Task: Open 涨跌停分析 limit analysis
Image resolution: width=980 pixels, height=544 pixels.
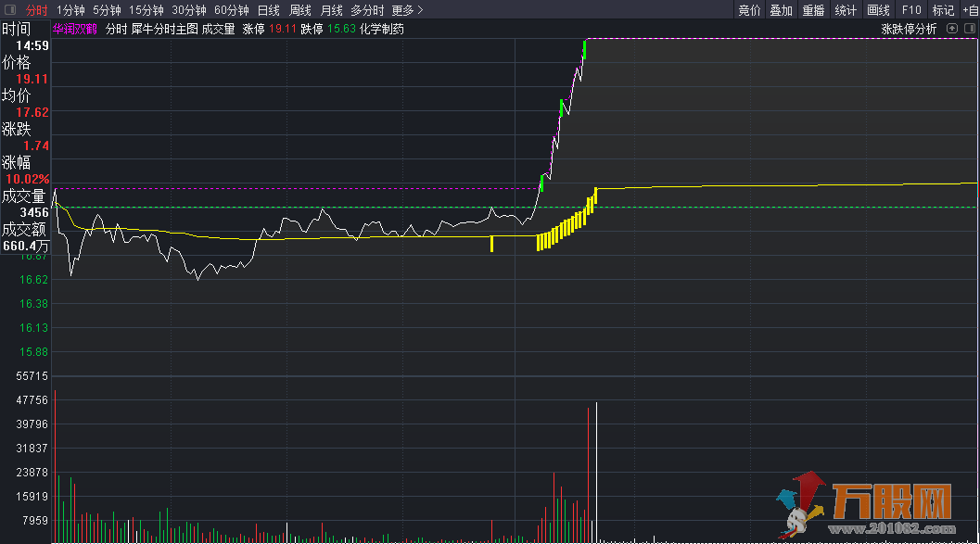Action: coord(909,29)
